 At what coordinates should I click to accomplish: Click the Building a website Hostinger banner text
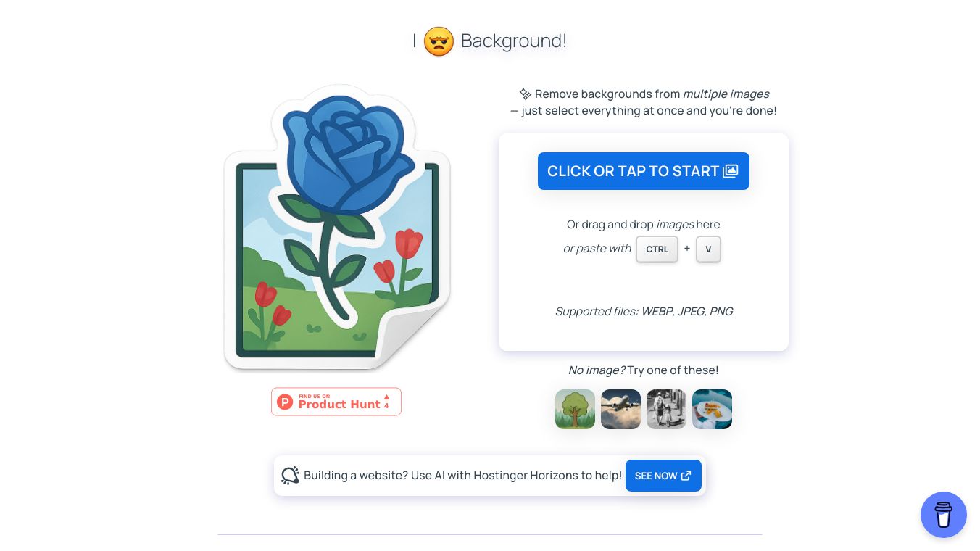(462, 476)
